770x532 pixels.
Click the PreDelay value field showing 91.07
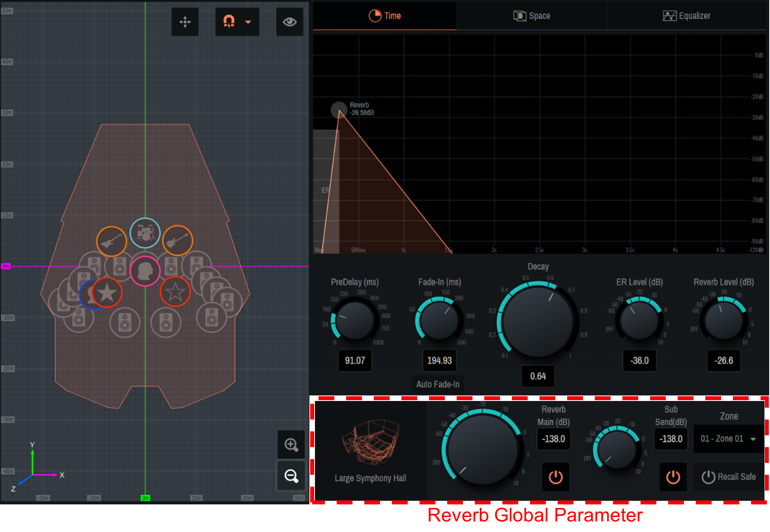(x=354, y=360)
